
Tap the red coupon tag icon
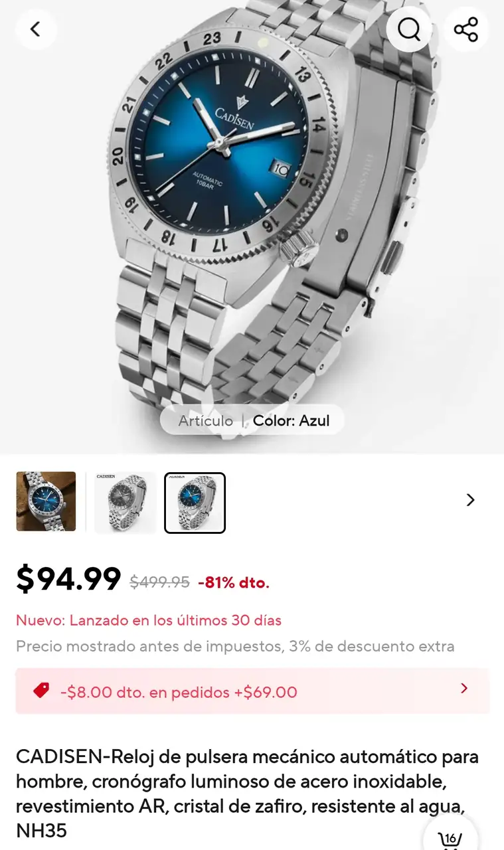point(41,691)
